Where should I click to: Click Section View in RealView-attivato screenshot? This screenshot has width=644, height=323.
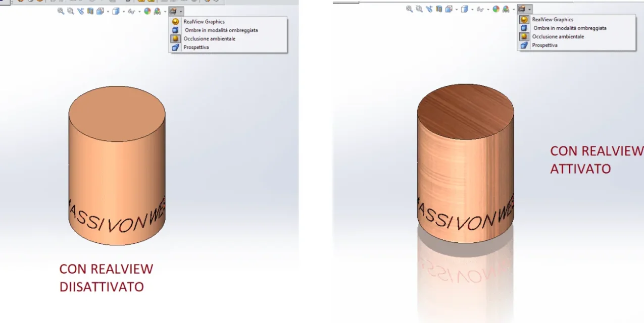(439, 9)
